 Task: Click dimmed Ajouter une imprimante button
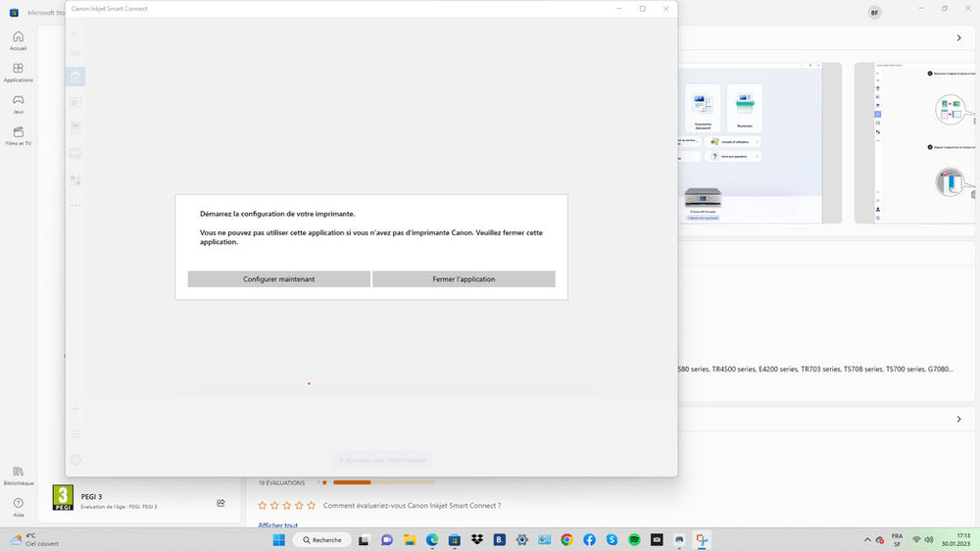(x=382, y=460)
